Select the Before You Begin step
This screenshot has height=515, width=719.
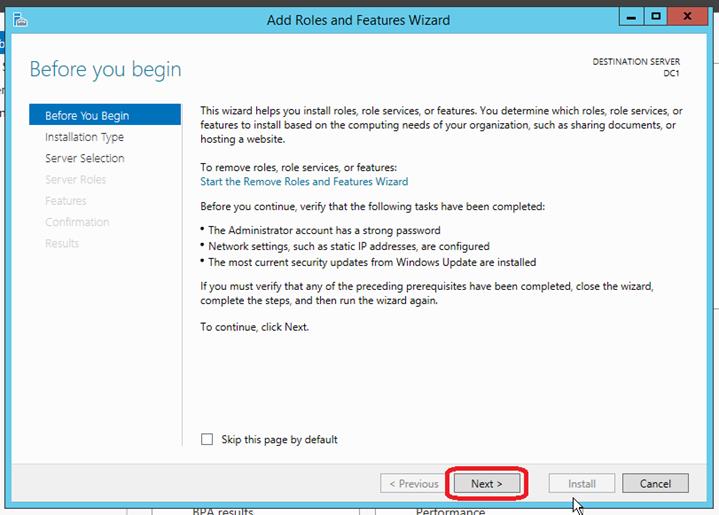click(105, 115)
